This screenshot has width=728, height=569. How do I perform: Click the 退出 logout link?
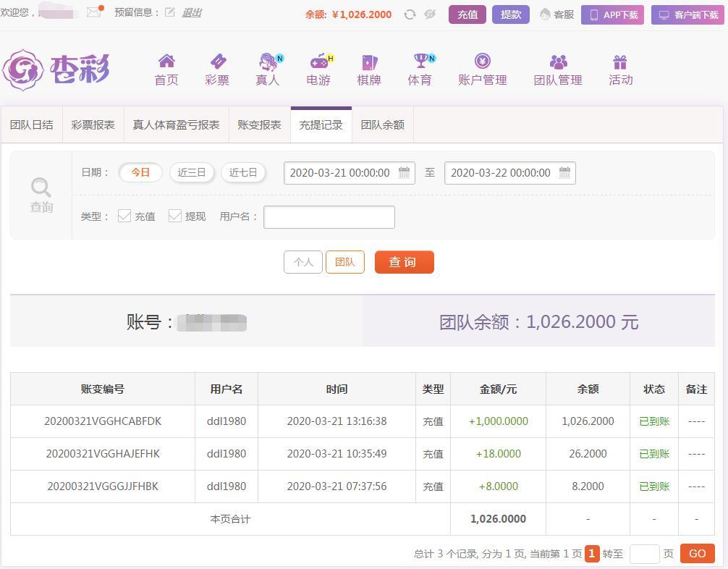pos(192,13)
